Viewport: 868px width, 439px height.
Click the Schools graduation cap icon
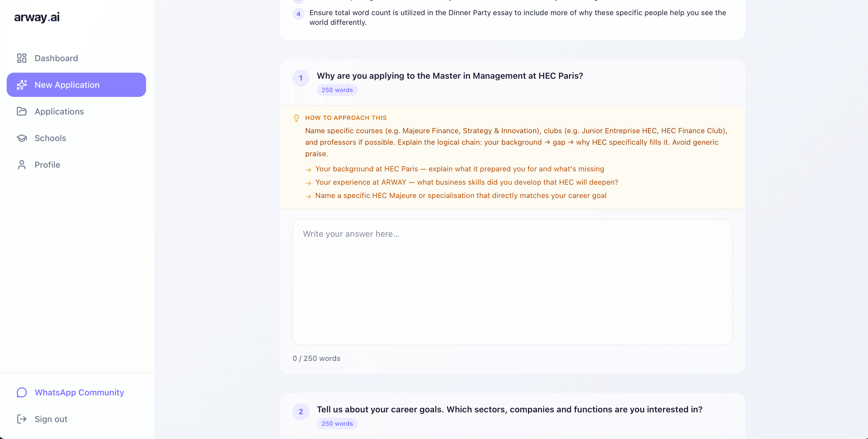[22, 138]
